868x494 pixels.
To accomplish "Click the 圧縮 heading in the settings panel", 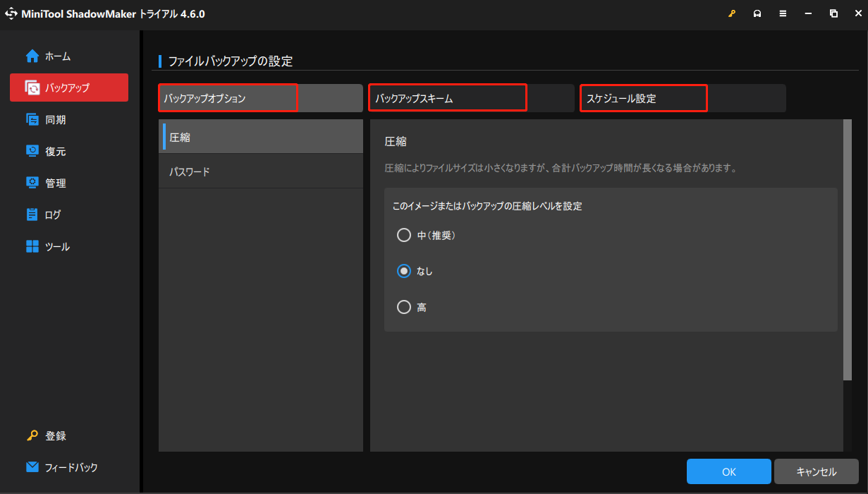I will tap(396, 141).
